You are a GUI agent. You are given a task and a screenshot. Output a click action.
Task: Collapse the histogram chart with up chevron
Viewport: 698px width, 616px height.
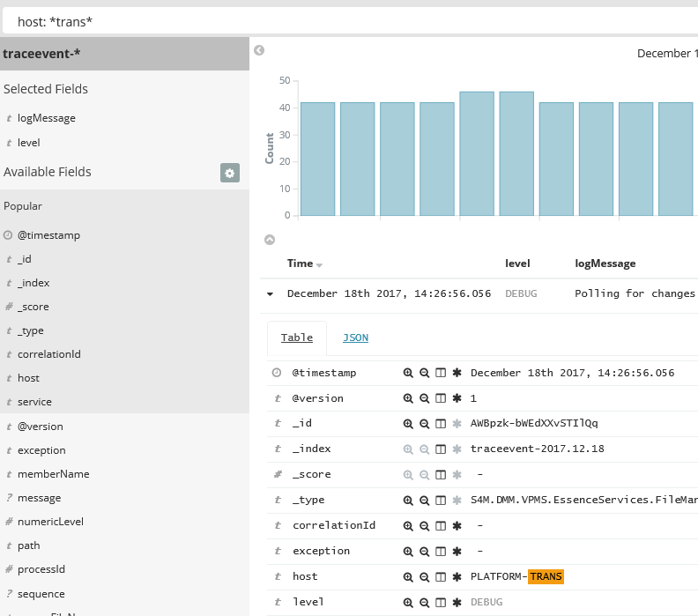click(x=270, y=239)
